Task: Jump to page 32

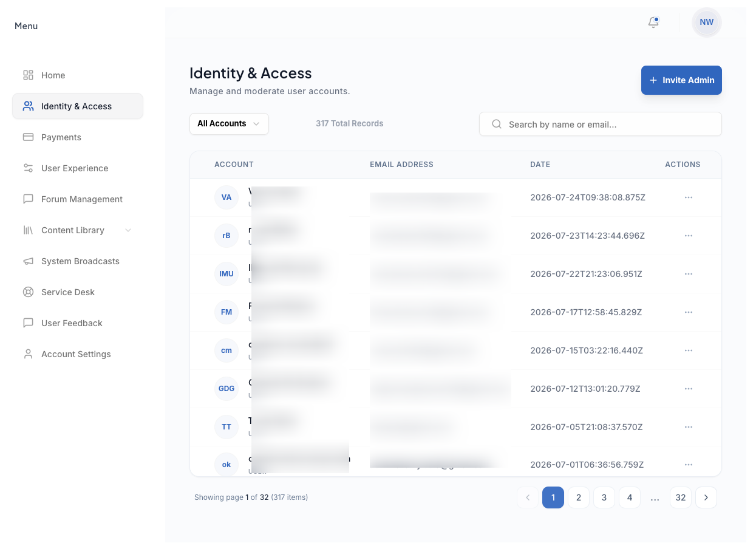Action: pos(681,497)
